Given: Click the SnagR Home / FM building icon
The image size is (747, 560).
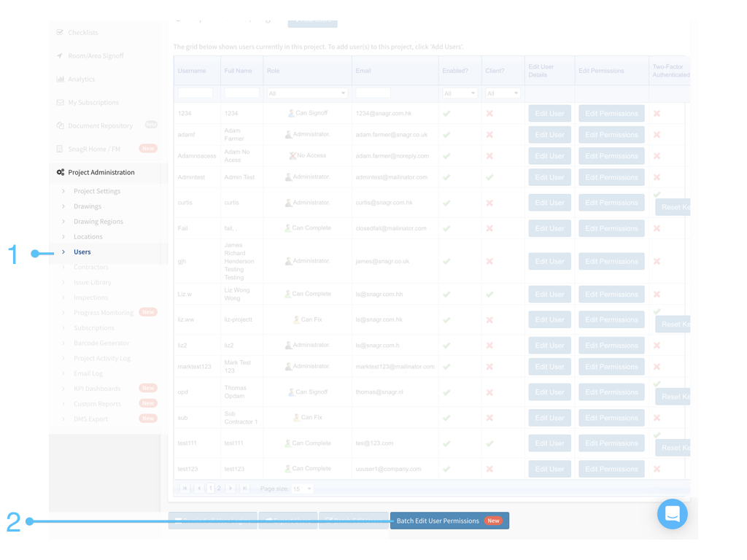Looking at the screenshot, I should [x=60, y=149].
